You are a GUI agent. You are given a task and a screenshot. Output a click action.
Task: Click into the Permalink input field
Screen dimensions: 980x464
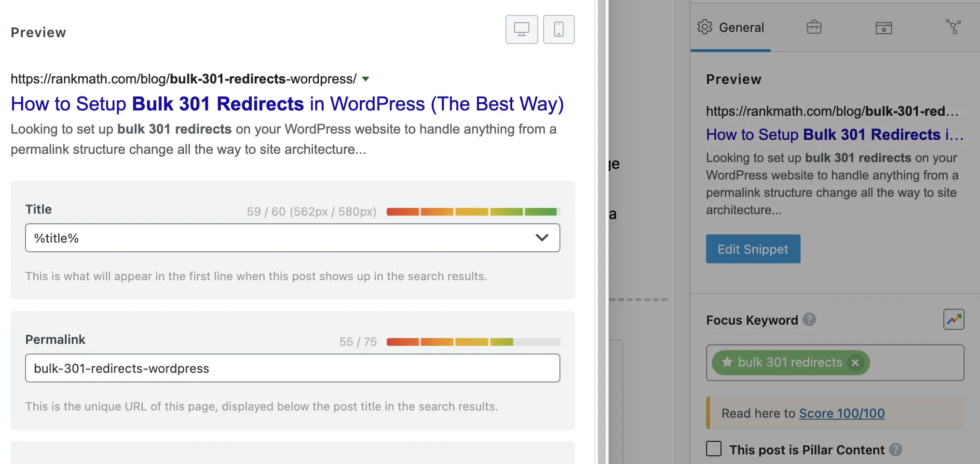[x=292, y=368]
